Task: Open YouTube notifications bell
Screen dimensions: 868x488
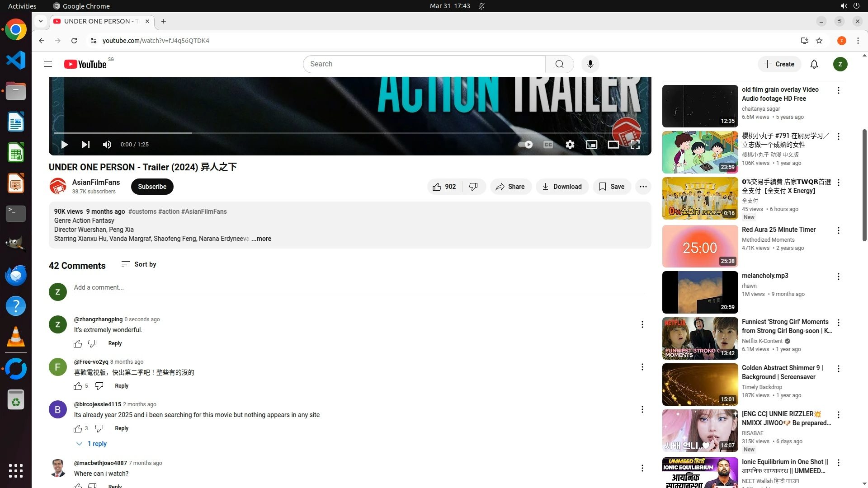Action: click(814, 64)
